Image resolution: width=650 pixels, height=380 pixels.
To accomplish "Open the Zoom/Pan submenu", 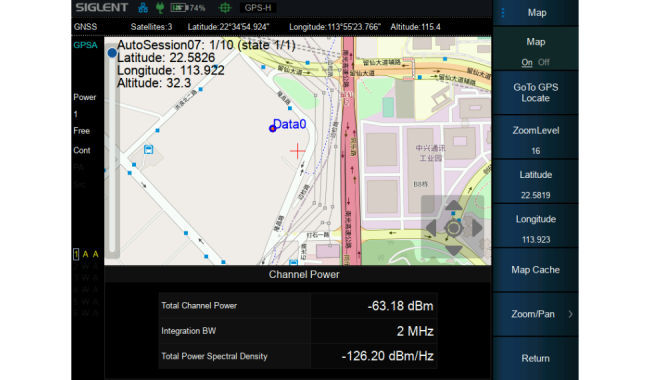I will [x=535, y=314].
